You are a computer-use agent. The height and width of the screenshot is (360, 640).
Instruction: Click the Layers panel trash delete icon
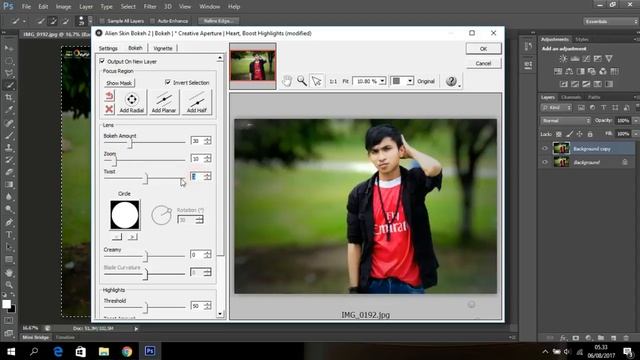[x=626, y=338]
